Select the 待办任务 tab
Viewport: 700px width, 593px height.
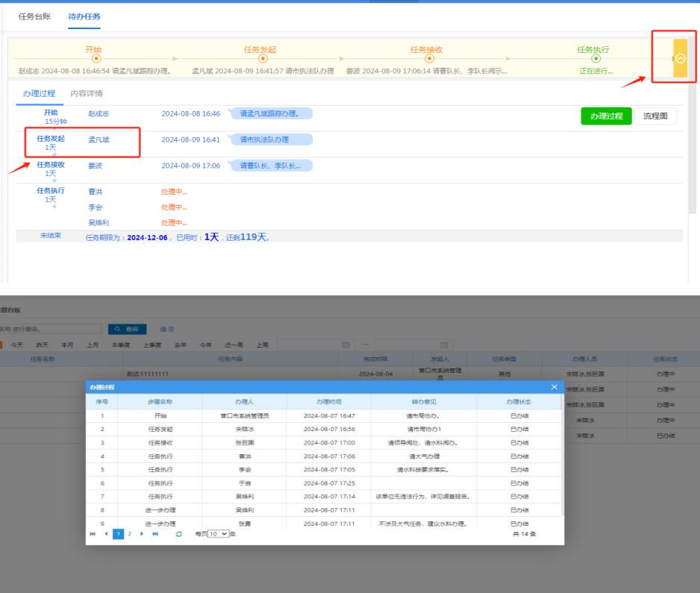tap(84, 16)
